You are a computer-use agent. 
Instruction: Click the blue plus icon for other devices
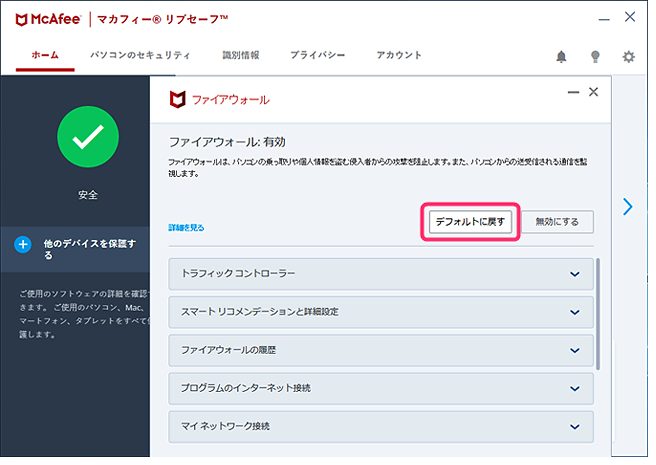pyautogui.click(x=23, y=244)
